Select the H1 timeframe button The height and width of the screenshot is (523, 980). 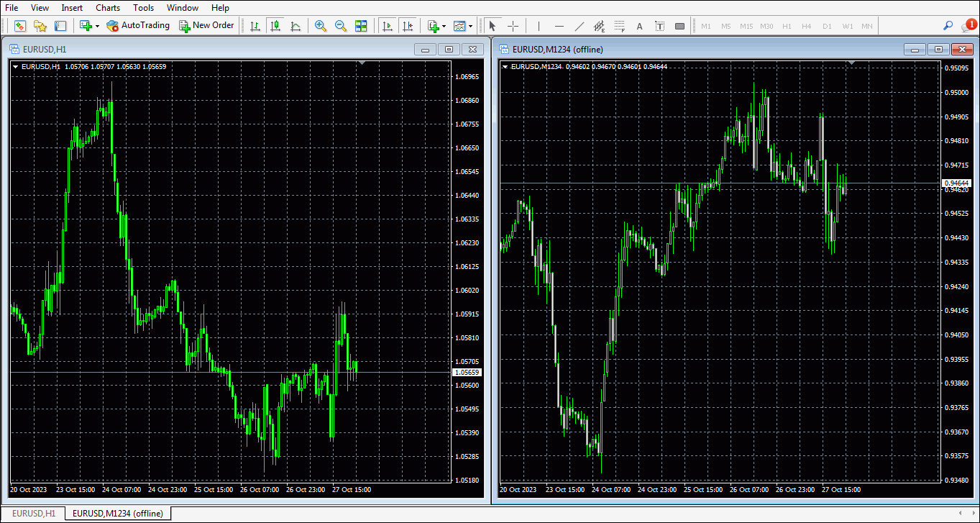click(x=787, y=26)
